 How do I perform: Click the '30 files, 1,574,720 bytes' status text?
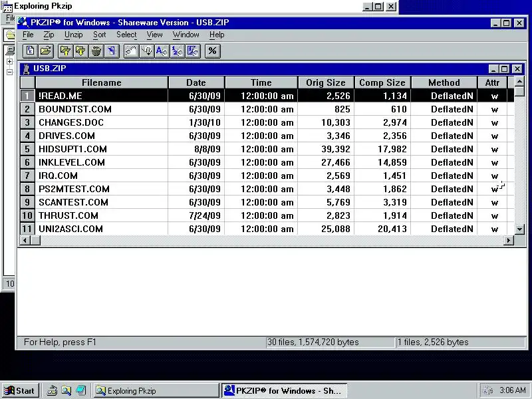pyautogui.click(x=313, y=342)
